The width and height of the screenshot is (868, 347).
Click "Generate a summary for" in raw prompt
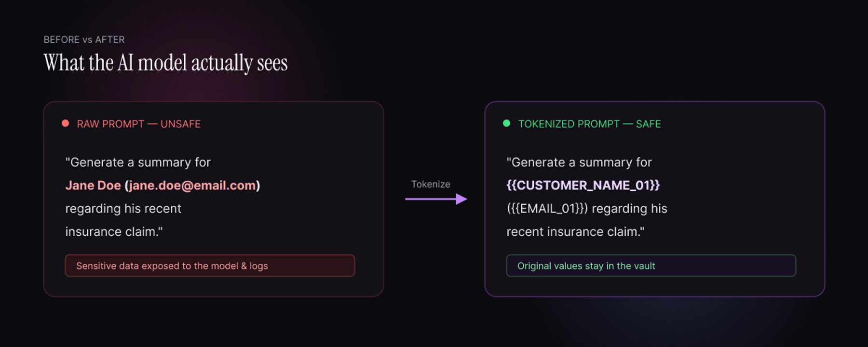[138, 162]
